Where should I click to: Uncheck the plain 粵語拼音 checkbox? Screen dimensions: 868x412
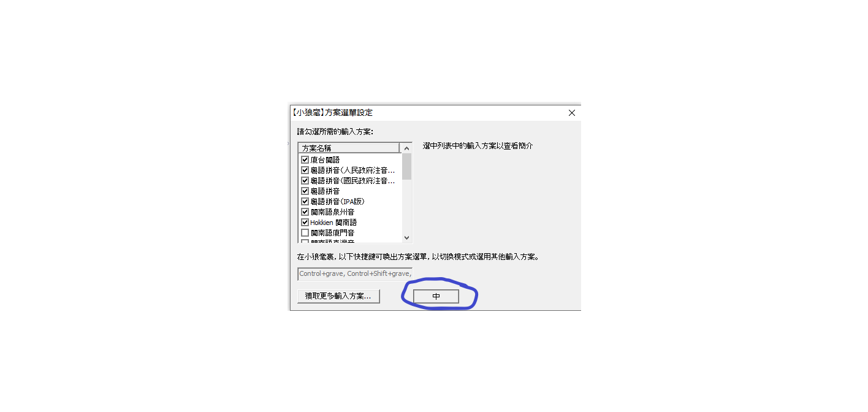(x=305, y=191)
